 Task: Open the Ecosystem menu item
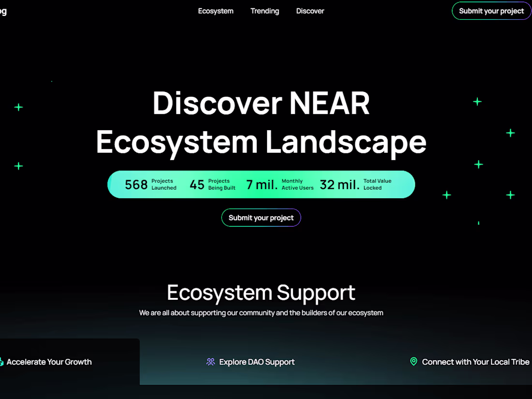coord(216,11)
